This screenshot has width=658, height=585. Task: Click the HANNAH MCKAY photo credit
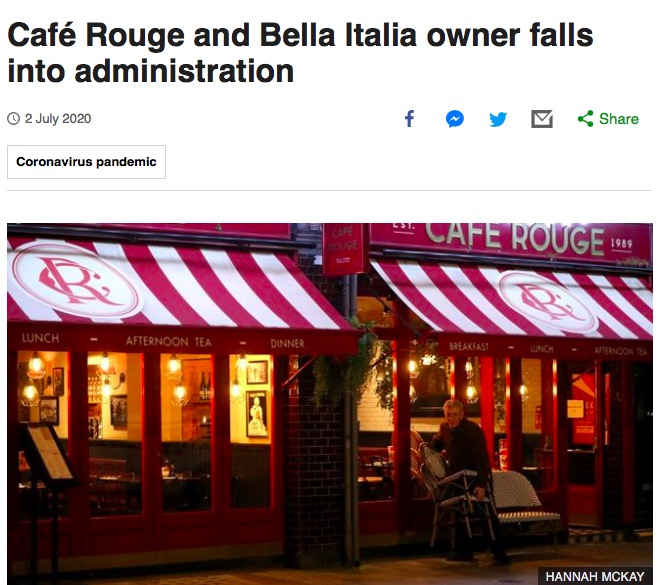pos(595,577)
